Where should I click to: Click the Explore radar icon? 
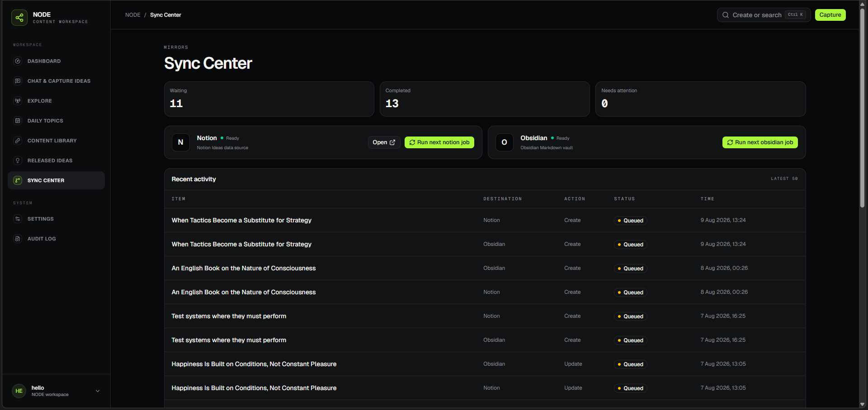click(x=18, y=101)
